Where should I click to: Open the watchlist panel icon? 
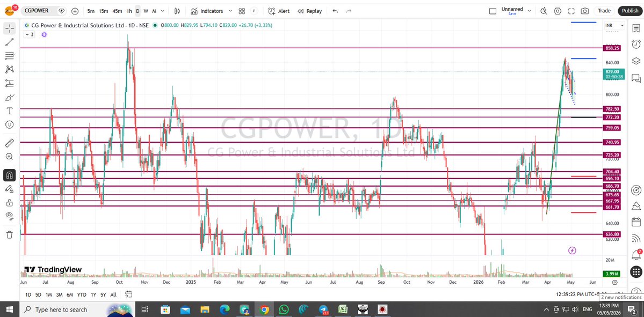point(636,28)
